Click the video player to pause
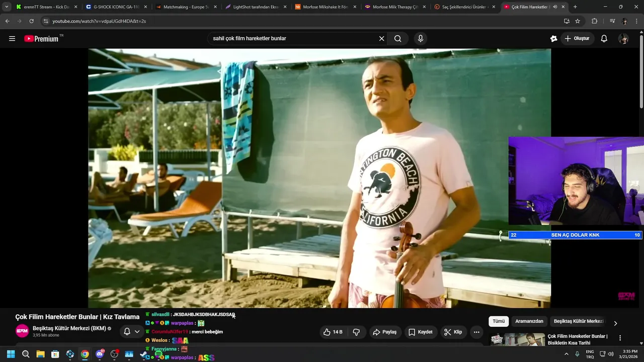This screenshot has height=362, width=644. pyautogui.click(x=319, y=178)
